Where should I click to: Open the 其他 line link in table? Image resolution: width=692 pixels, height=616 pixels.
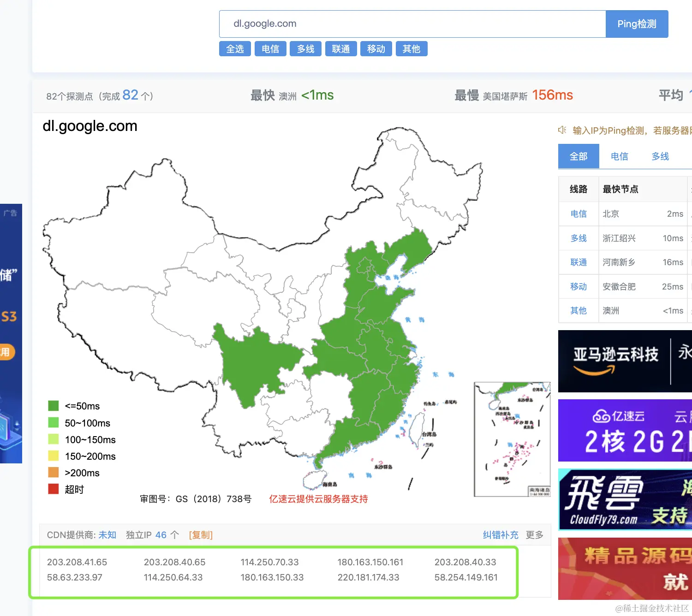(x=579, y=311)
